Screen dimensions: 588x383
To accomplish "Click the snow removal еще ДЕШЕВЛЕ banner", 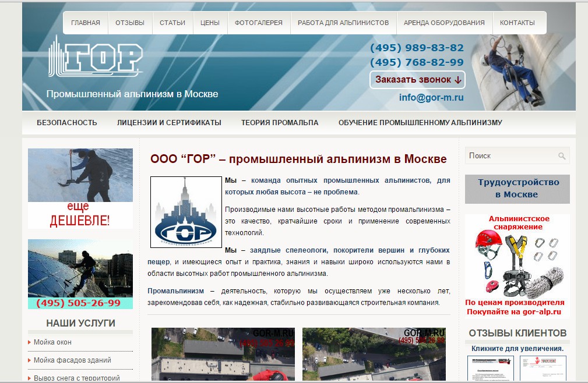I will 80,189.
